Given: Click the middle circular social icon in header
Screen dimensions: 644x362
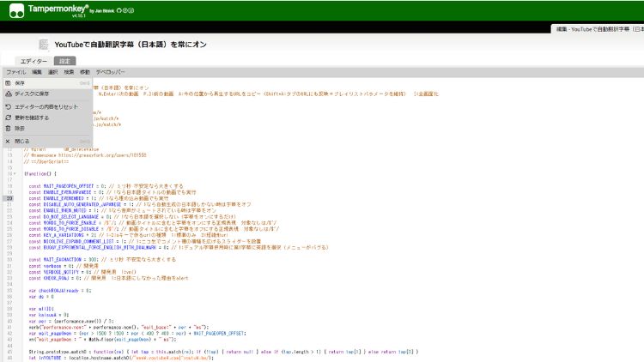Looking at the screenshot, I should [x=125, y=10].
